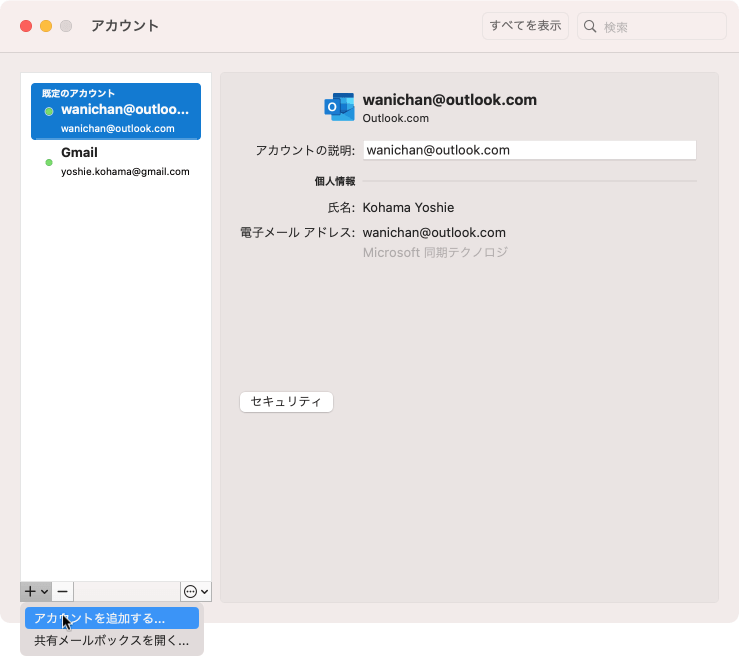
Task: Click the すべてを表示 button
Action: point(525,26)
